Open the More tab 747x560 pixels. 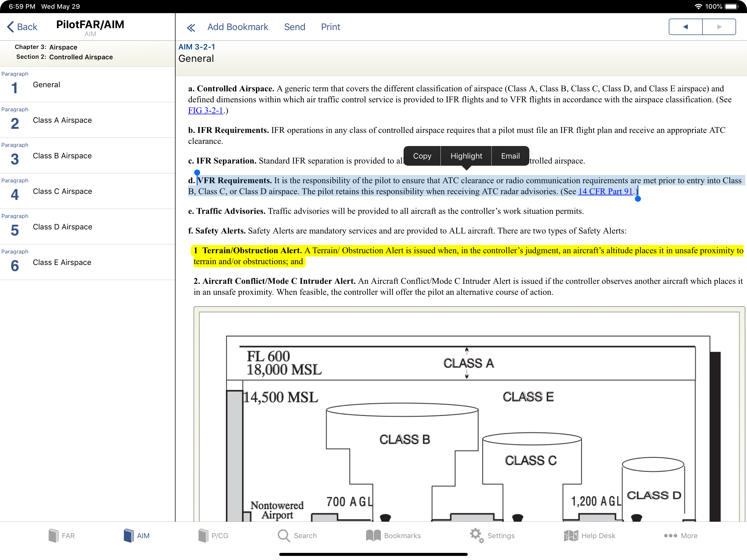(681, 535)
